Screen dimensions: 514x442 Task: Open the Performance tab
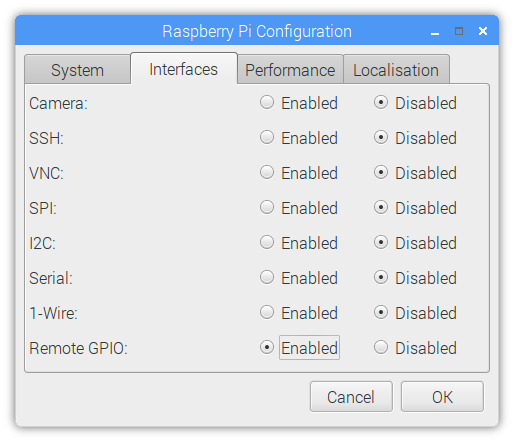(290, 70)
